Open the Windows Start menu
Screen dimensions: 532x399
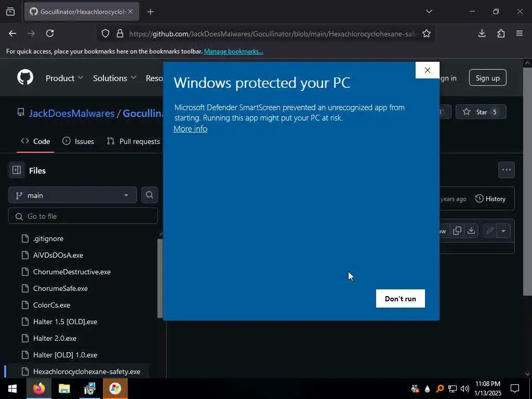13,389
